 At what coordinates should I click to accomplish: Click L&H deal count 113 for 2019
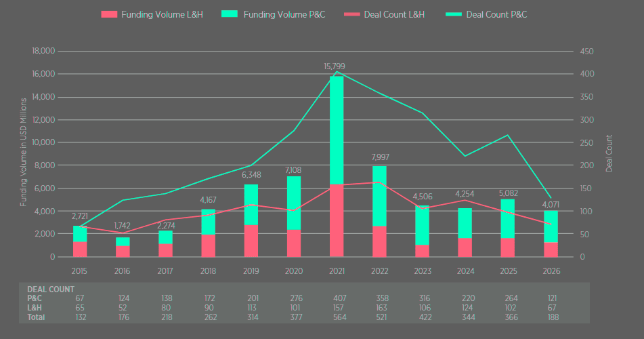pyautogui.click(x=252, y=308)
